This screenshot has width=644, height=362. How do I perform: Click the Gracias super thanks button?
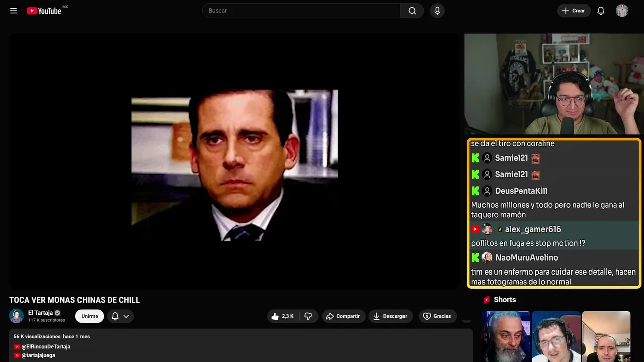click(438, 316)
